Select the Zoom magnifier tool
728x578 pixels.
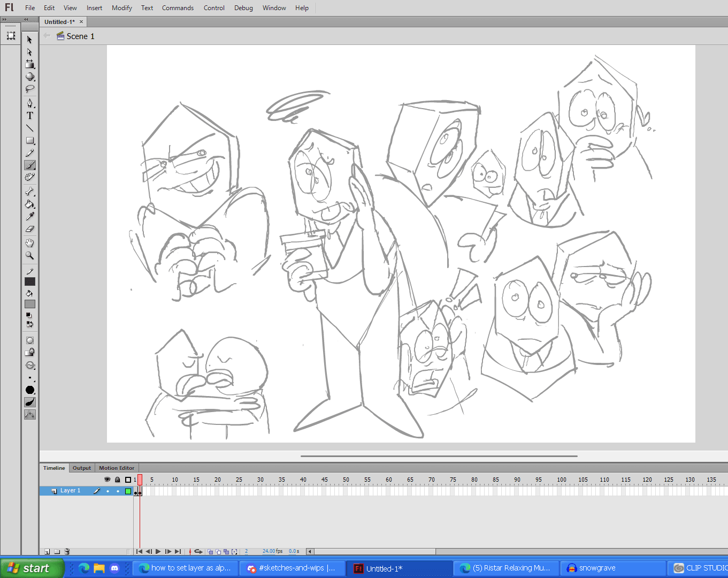click(x=30, y=256)
